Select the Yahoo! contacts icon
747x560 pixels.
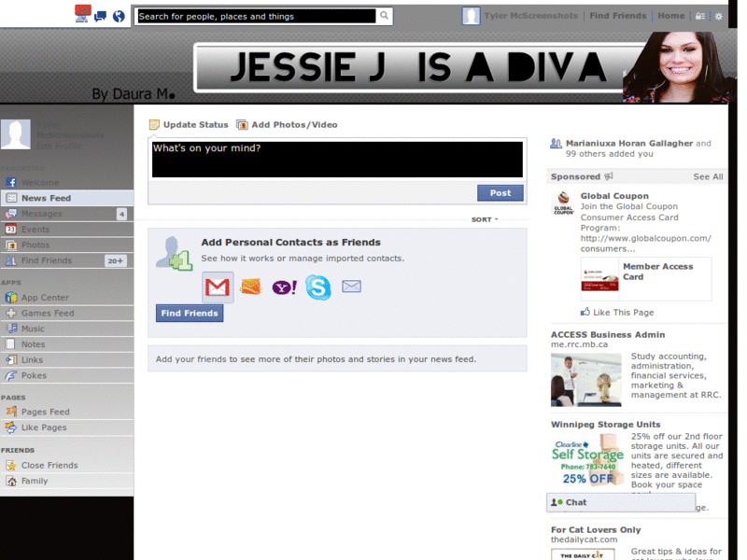point(285,287)
